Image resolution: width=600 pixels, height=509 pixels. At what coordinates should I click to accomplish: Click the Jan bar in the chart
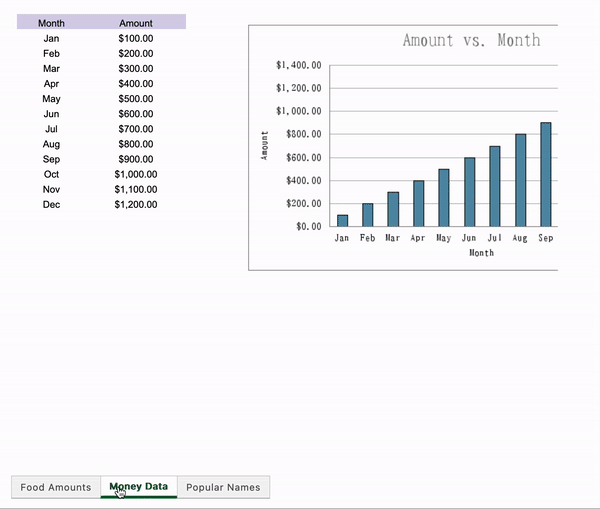[342, 221]
